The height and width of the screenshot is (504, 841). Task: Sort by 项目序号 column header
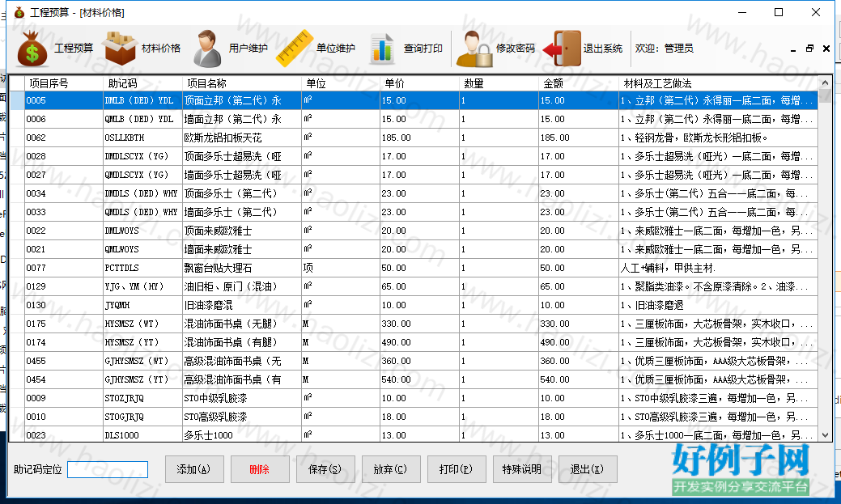(63, 83)
